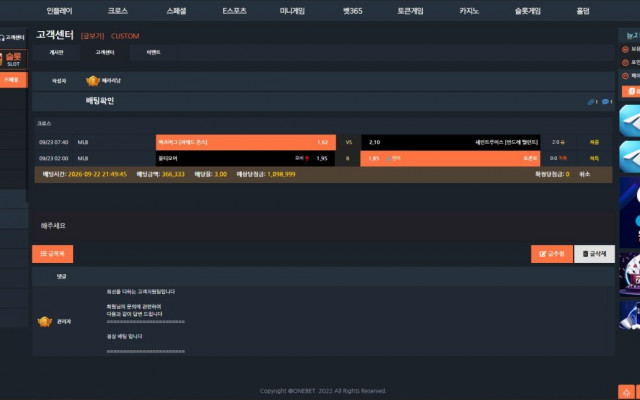Click the bet amount 366,333
This screenshot has width=640, height=400.
[173, 174]
